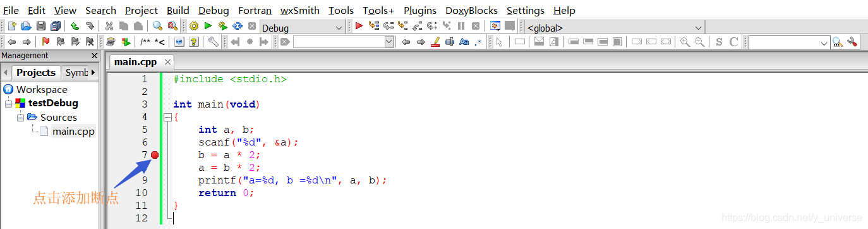This screenshot has height=229, width=868.
Task: Click the Open file icon
Action: pyautogui.click(x=26, y=27)
